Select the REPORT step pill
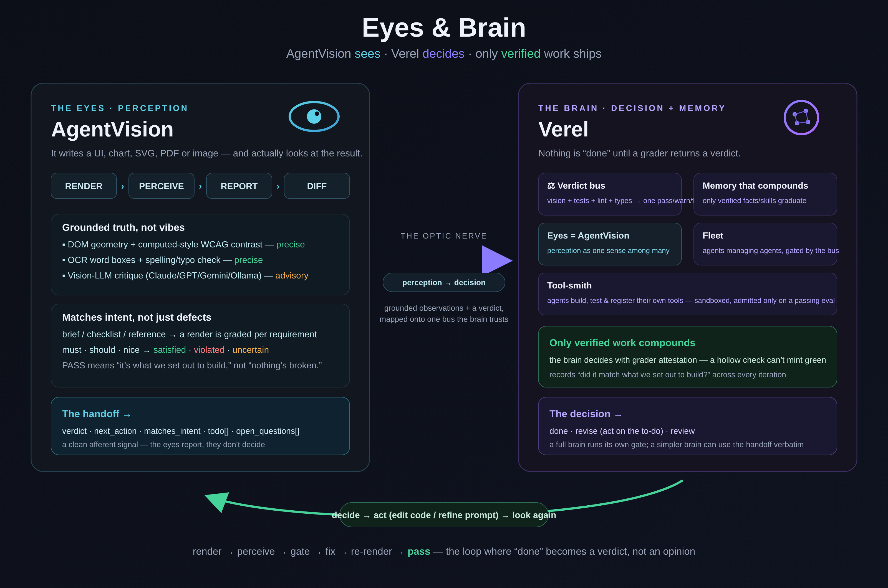 [239, 186]
